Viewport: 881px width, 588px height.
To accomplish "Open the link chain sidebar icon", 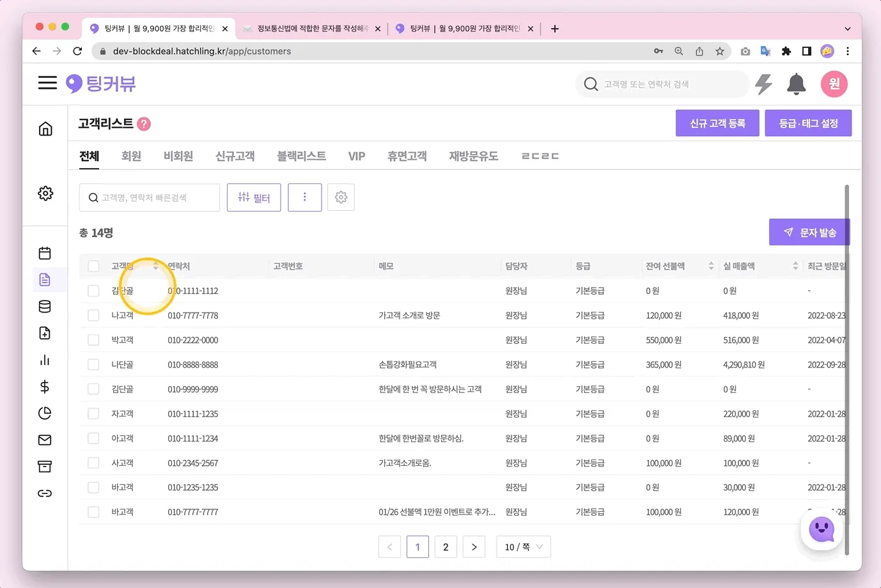I will point(45,493).
